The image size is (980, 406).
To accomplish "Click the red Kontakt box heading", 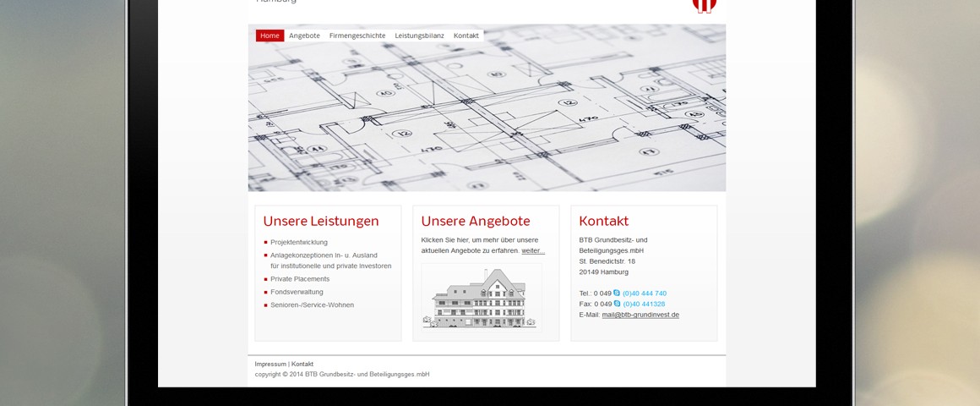I will [x=604, y=221].
